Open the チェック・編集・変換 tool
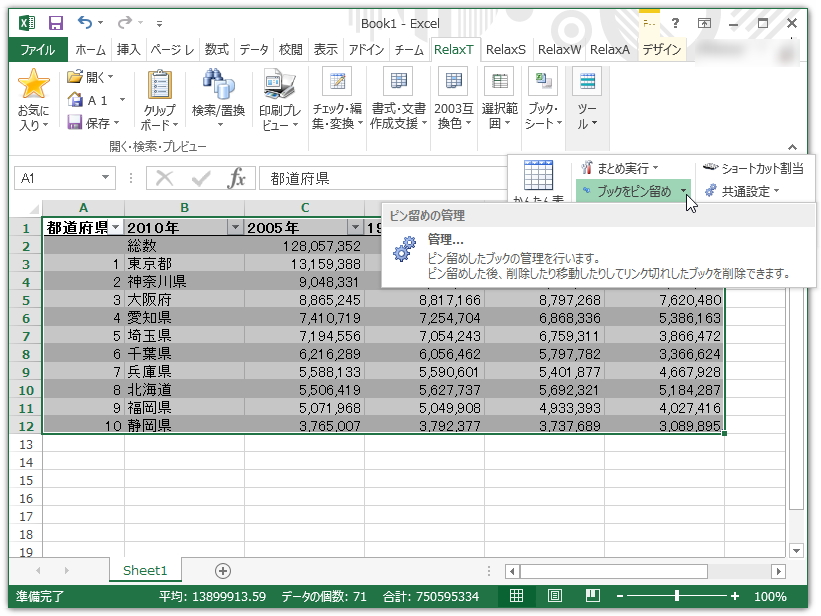 [x=337, y=100]
